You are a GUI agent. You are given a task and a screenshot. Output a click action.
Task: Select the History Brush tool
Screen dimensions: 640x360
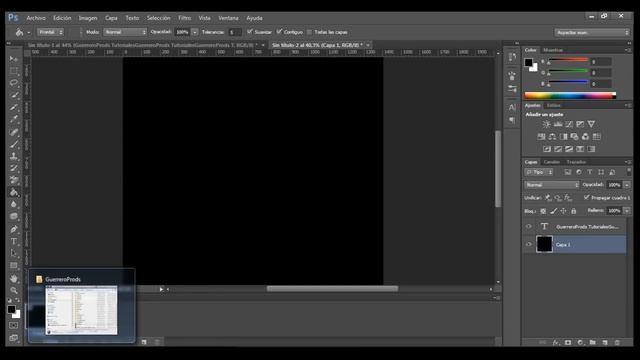click(13, 168)
